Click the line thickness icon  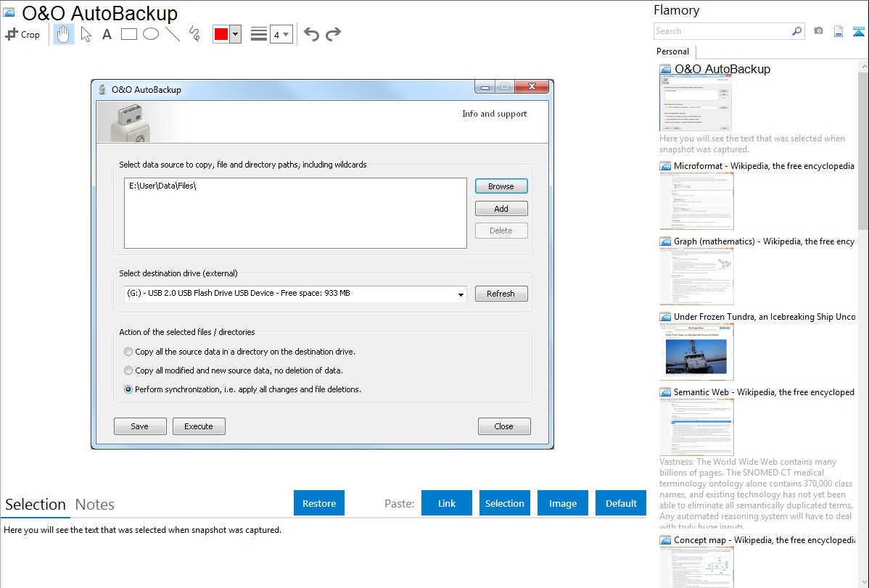tap(258, 34)
